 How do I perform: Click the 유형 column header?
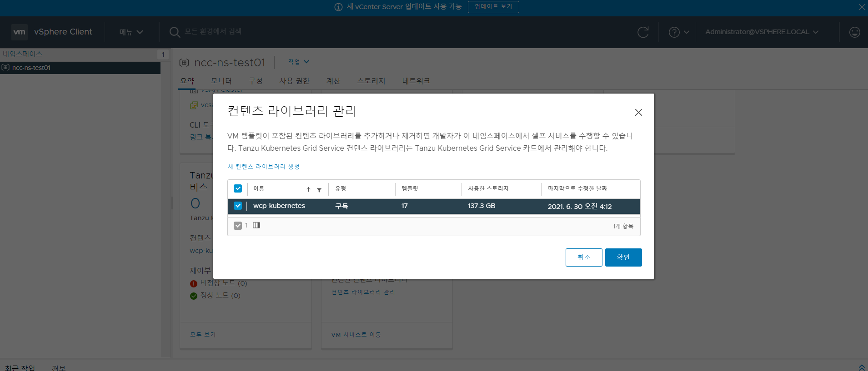click(341, 188)
